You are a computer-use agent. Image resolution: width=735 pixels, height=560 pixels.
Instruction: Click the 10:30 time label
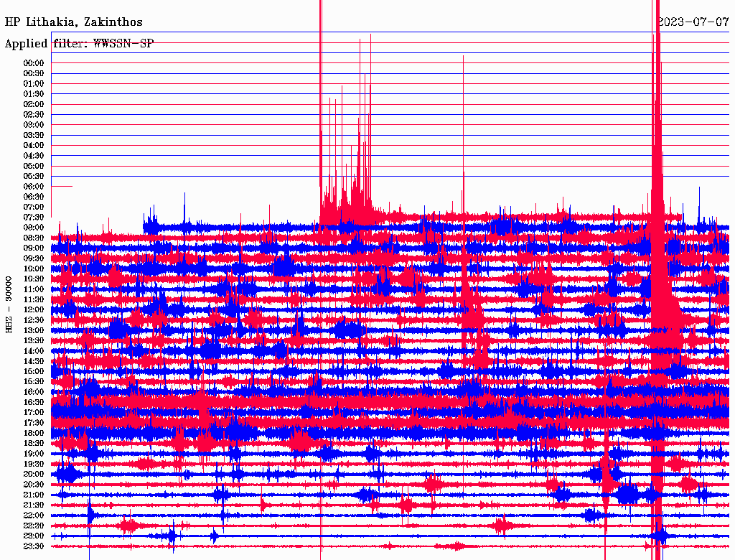tap(34, 279)
